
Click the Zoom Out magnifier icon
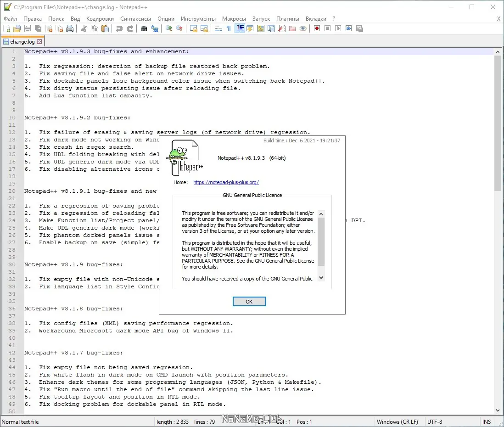(x=179, y=28)
